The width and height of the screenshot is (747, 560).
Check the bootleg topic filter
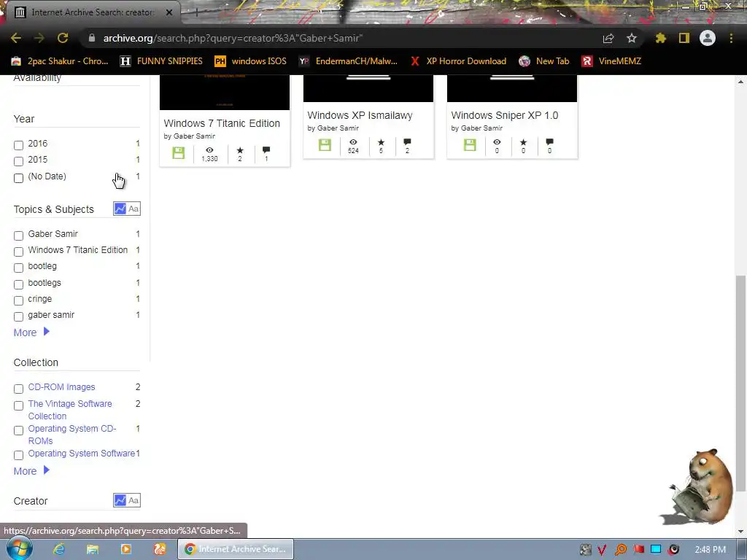pos(18,268)
